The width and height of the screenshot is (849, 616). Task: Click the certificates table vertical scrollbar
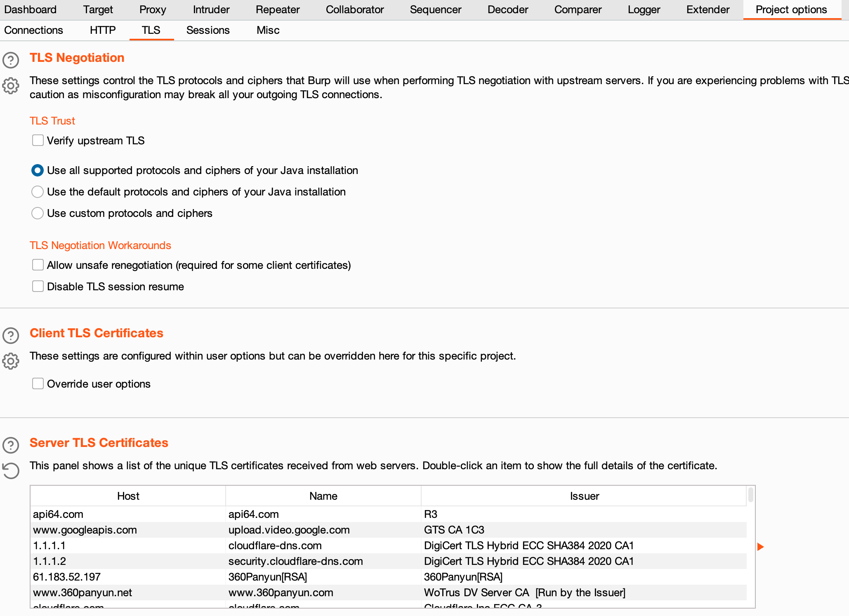coord(751,496)
